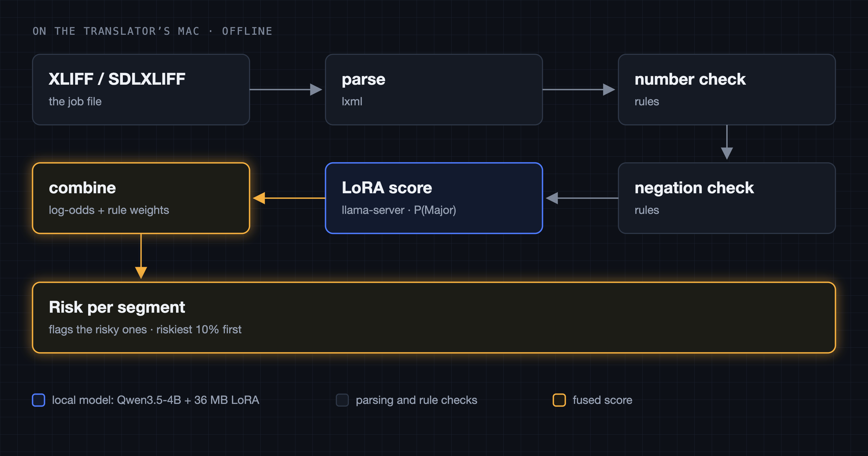This screenshot has width=868, height=456.
Task: Click the 'lxml' subtitle text
Action: click(x=352, y=101)
